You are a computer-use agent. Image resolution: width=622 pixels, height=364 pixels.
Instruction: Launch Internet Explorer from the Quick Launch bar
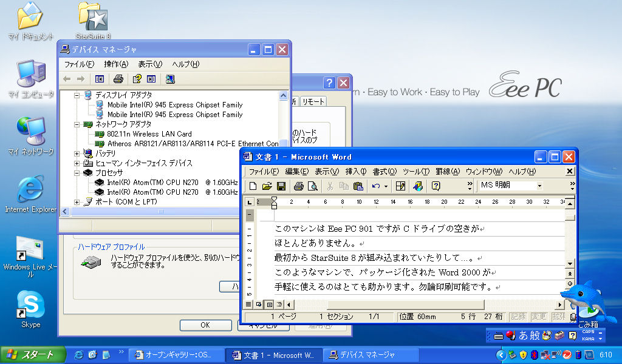tap(78, 355)
